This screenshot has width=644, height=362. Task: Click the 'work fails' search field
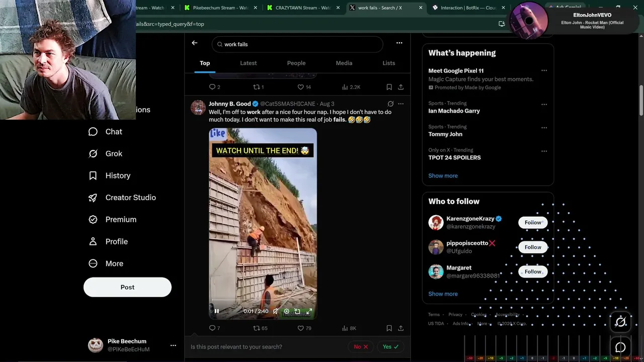[297, 44]
